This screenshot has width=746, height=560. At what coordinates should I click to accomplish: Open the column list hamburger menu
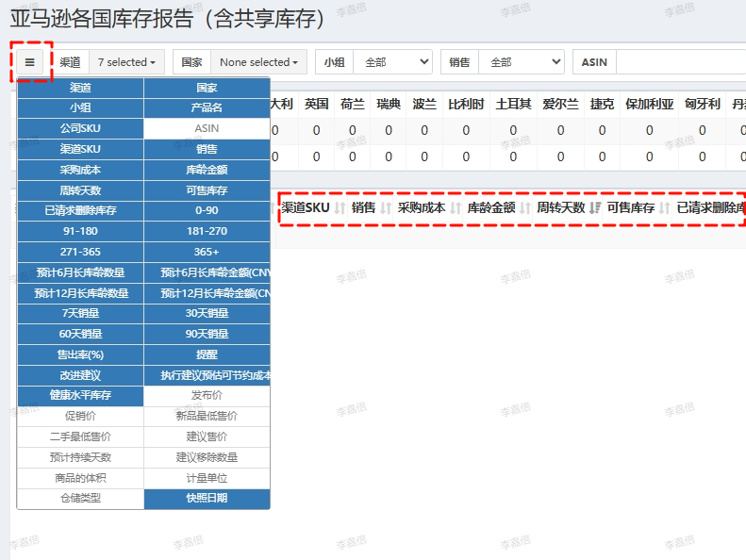pyautogui.click(x=29, y=62)
